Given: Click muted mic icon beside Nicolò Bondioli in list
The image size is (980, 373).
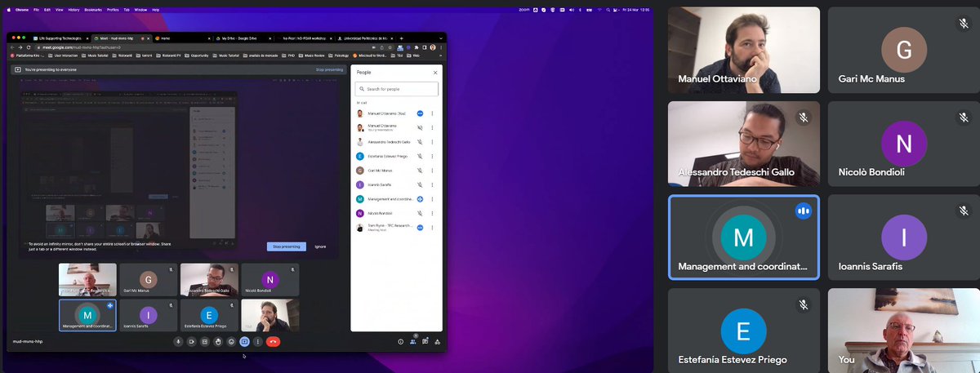Looking at the screenshot, I should [x=420, y=213].
